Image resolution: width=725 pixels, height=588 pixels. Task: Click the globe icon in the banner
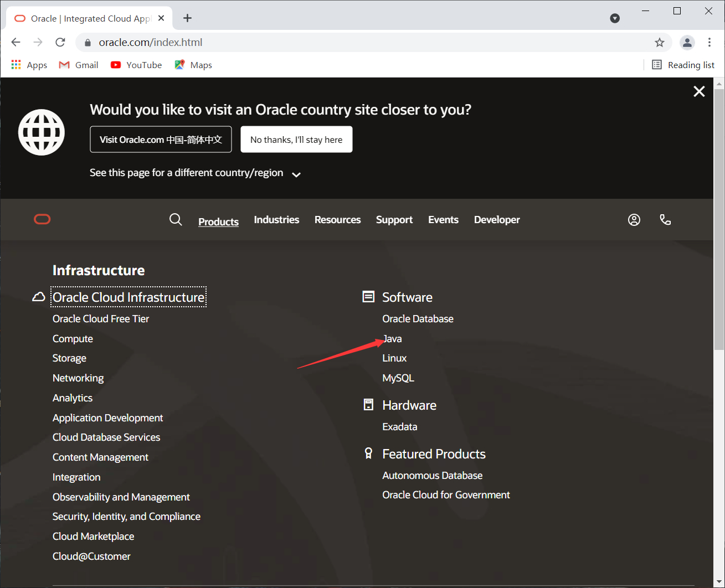(x=42, y=132)
